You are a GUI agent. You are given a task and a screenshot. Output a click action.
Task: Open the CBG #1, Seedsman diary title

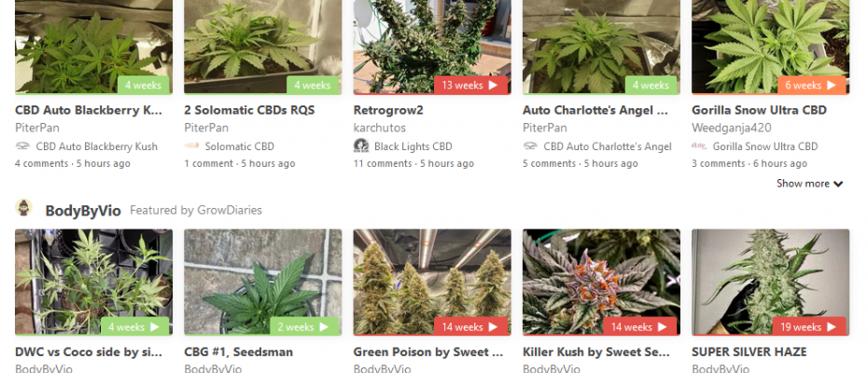pos(239,352)
